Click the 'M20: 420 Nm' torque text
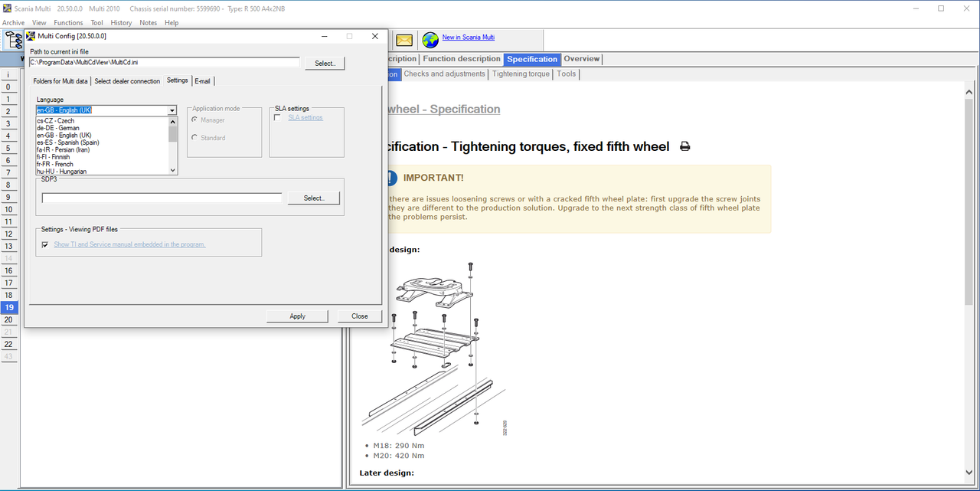The height and width of the screenshot is (491, 980). pyautogui.click(x=399, y=455)
